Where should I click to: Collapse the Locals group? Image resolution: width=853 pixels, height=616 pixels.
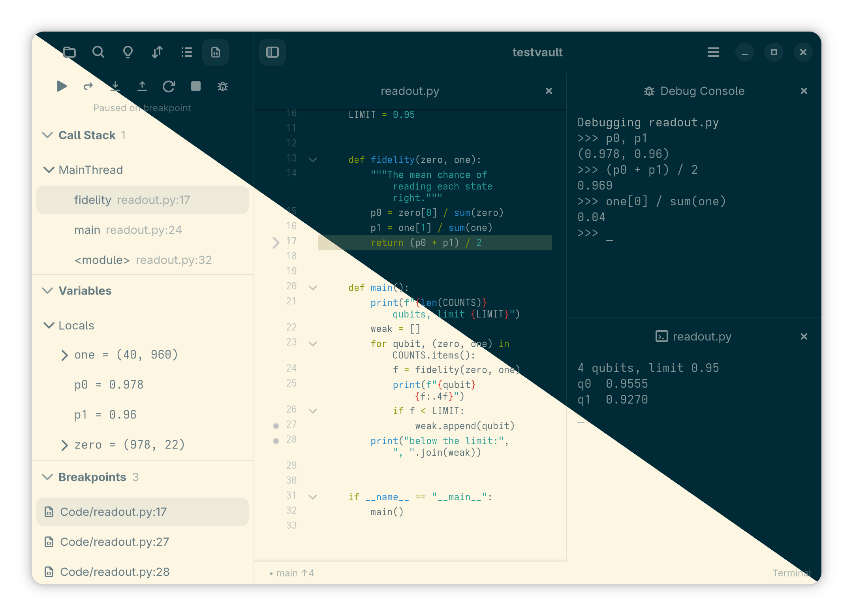click(x=49, y=325)
